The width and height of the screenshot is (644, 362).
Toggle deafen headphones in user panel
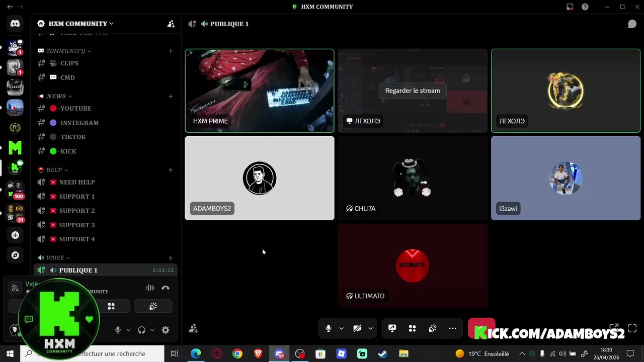[141, 330]
